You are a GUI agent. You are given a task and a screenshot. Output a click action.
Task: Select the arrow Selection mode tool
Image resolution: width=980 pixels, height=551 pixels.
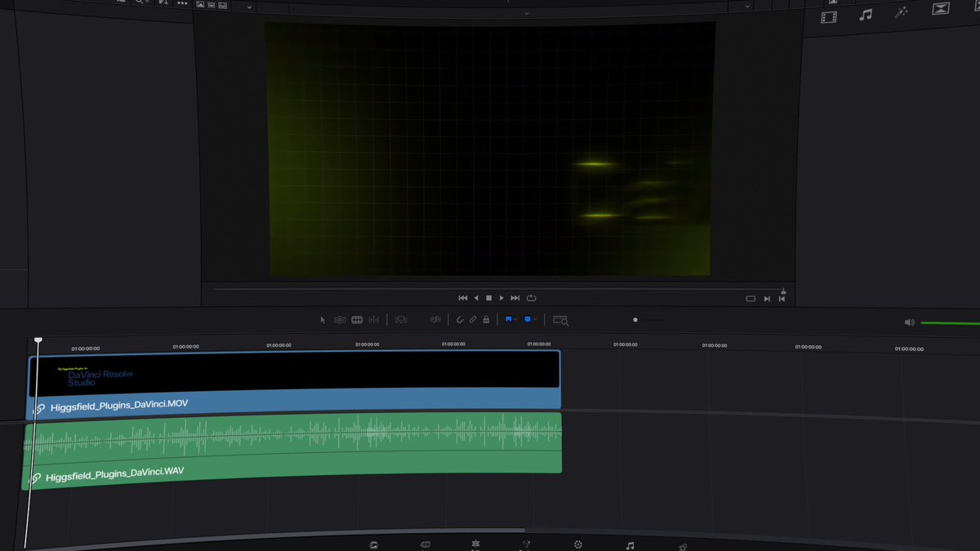[323, 320]
